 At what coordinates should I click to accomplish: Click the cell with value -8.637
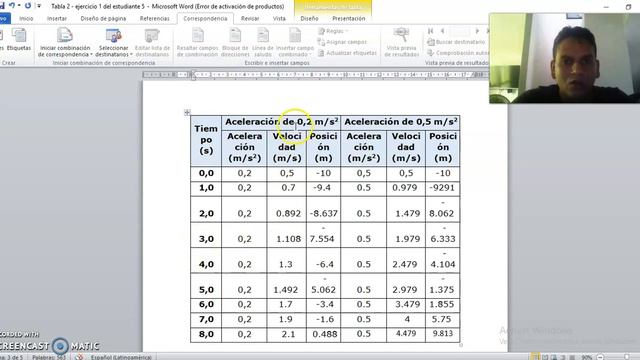[323, 209]
